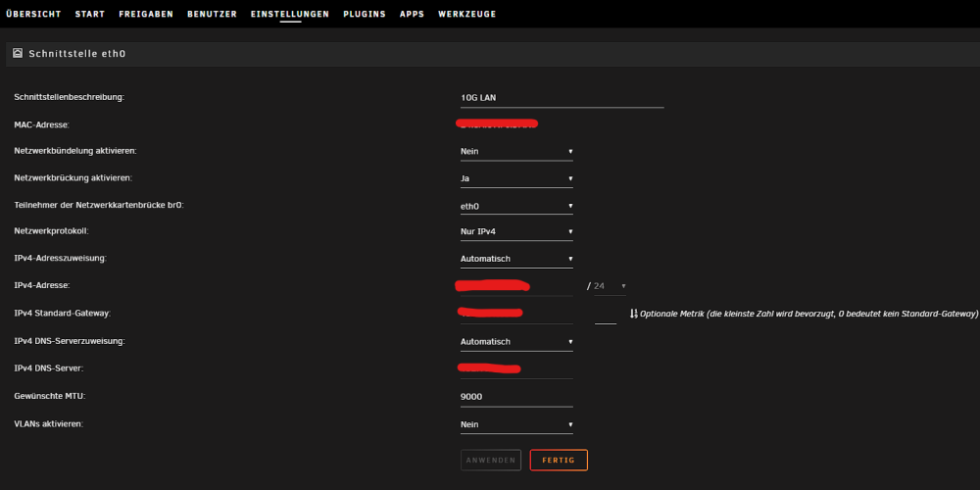Click the IPv4-Adresszuweisung: label

pyautogui.click(x=60, y=258)
